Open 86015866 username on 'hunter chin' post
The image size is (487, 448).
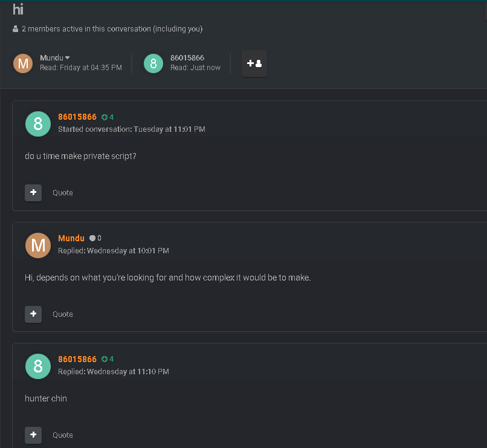tap(77, 359)
